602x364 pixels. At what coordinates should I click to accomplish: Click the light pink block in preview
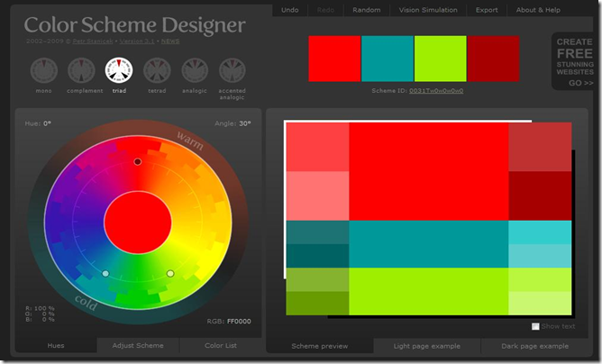(x=317, y=196)
